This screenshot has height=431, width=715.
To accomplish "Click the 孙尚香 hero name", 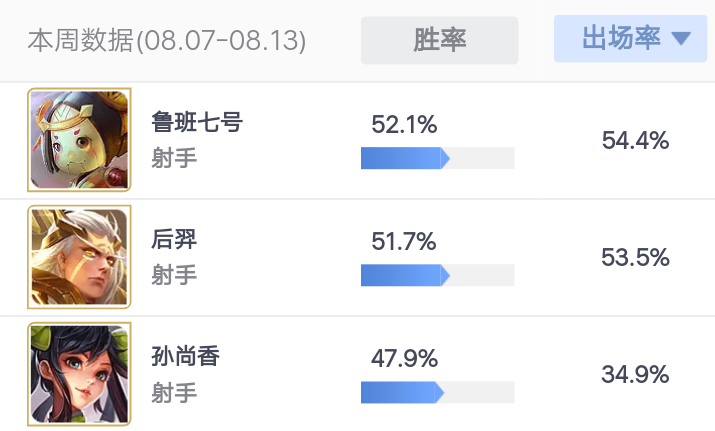I will (x=185, y=356).
